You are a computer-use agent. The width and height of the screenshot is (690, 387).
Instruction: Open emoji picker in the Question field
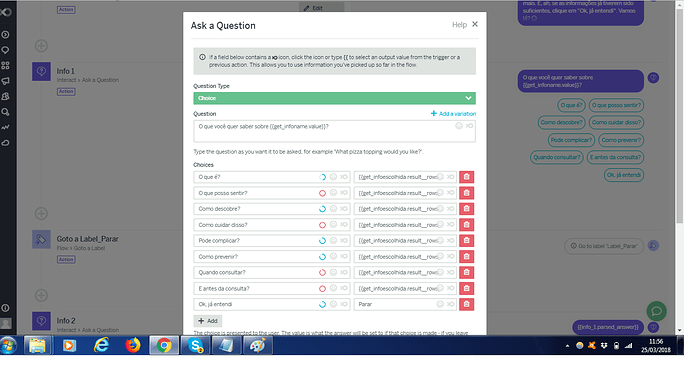(459, 126)
